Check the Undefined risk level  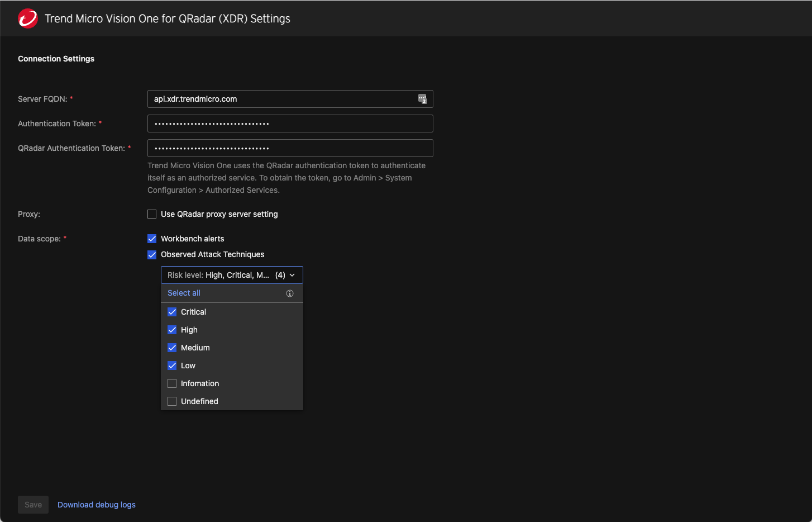172,401
